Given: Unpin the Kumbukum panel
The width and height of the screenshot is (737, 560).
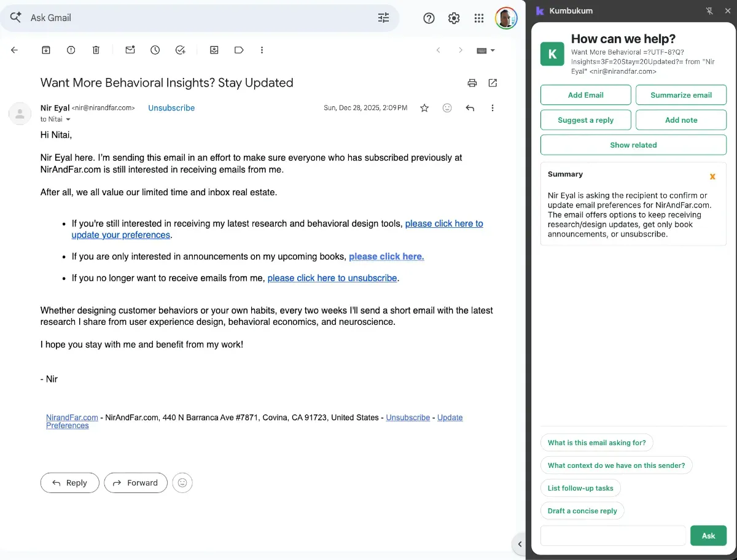Looking at the screenshot, I should pos(709,11).
